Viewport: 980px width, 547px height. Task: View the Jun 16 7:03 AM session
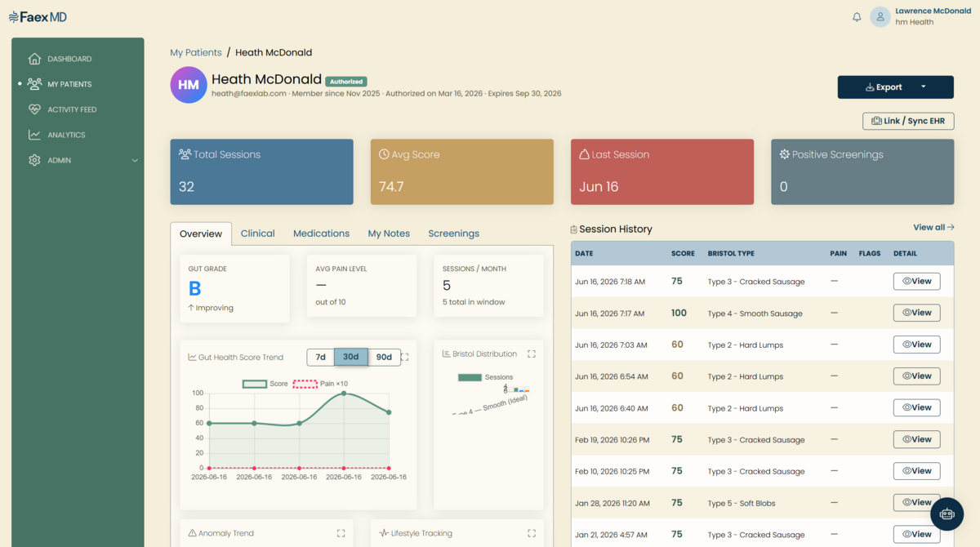coord(916,345)
